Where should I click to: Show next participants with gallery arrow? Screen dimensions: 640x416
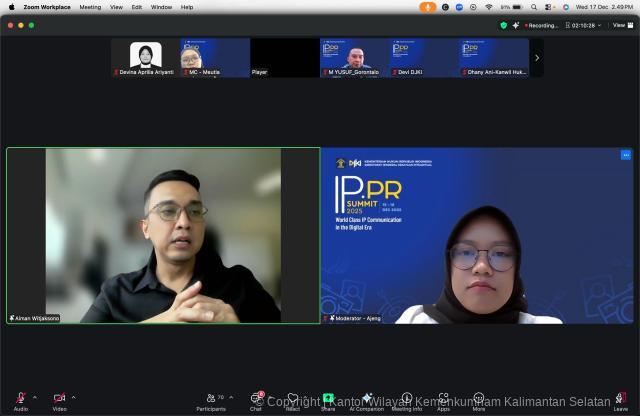(537, 58)
